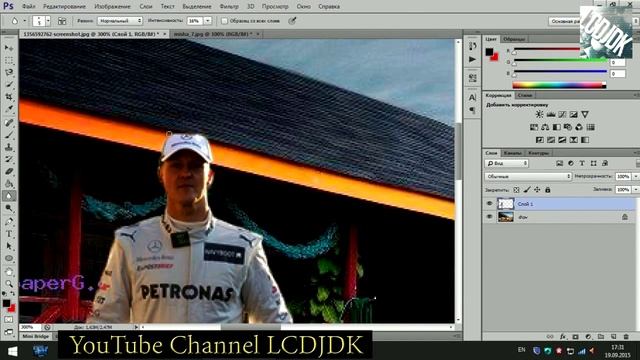
Task: Add a Curves adjustment
Action: 562,114
